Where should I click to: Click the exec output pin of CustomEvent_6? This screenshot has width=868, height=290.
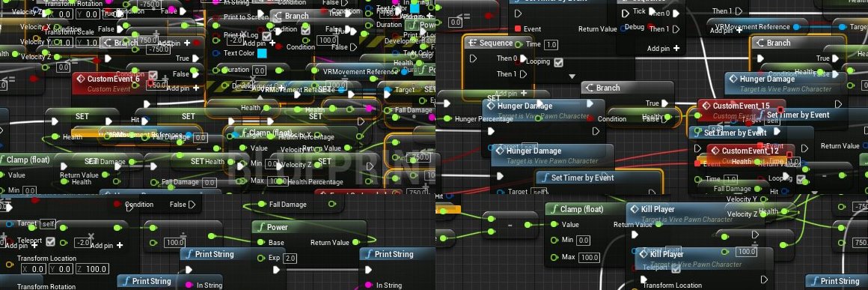[147, 103]
